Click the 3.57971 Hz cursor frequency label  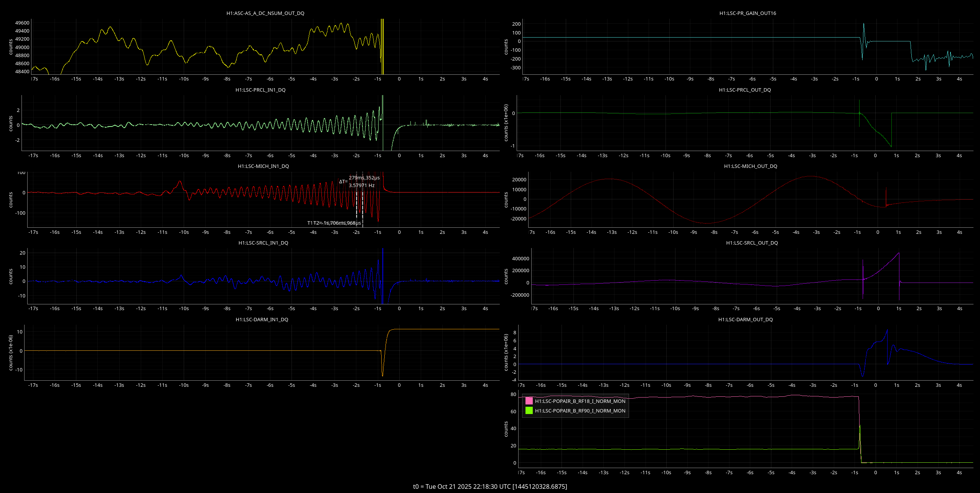(x=361, y=186)
